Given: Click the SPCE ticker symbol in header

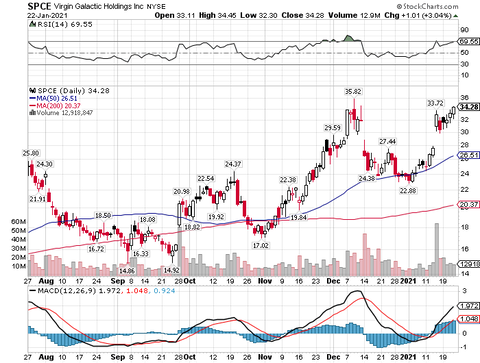Looking at the screenshot, I should coord(40,6).
